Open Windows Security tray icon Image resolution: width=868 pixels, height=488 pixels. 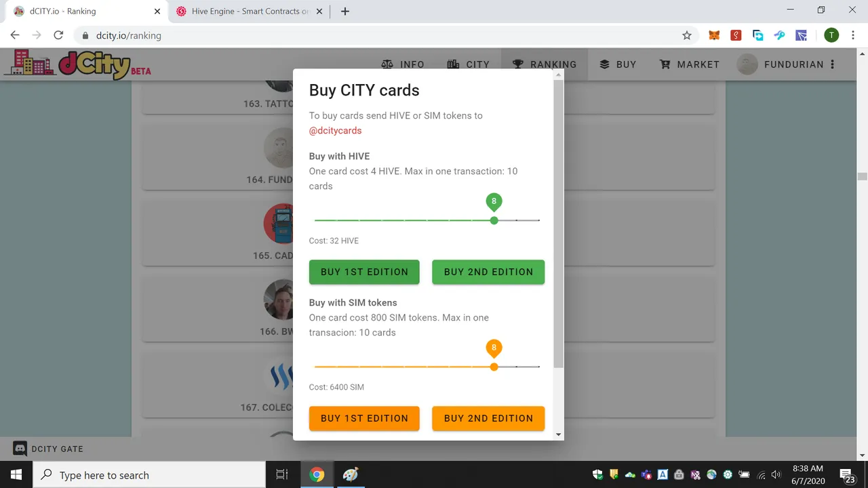597,475
